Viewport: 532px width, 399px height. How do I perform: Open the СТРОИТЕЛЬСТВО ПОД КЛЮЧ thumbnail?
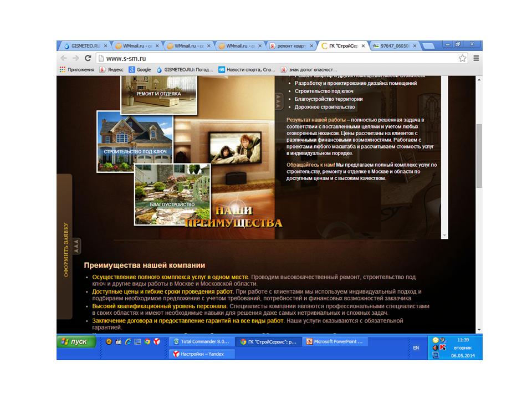click(135, 142)
